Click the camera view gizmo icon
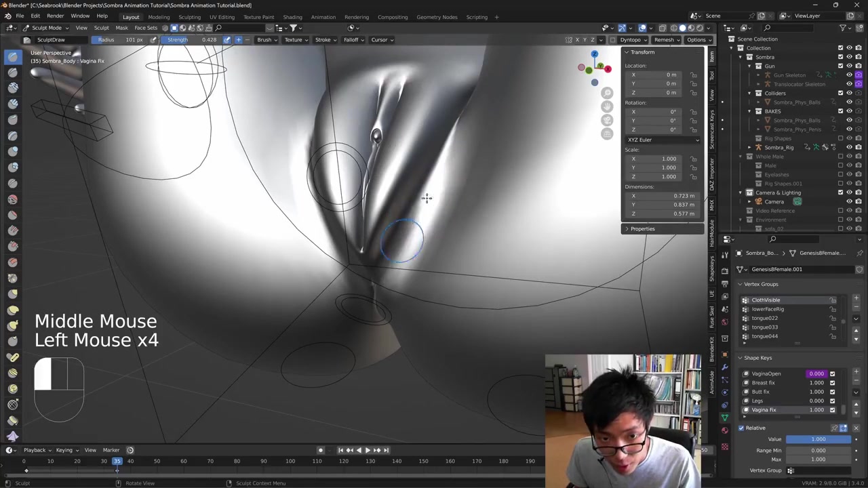The image size is (868, 488). tap(607, 120)
